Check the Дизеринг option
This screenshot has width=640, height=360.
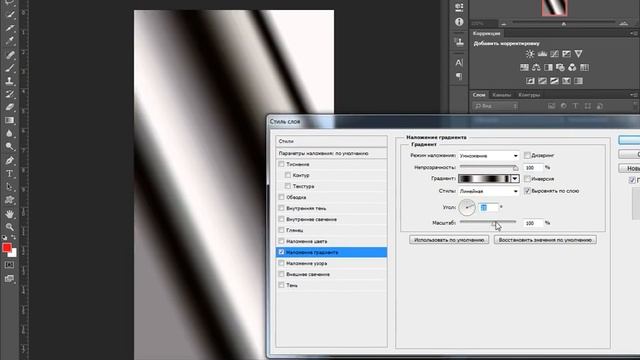pyautogui.click(x=527, y=156)
